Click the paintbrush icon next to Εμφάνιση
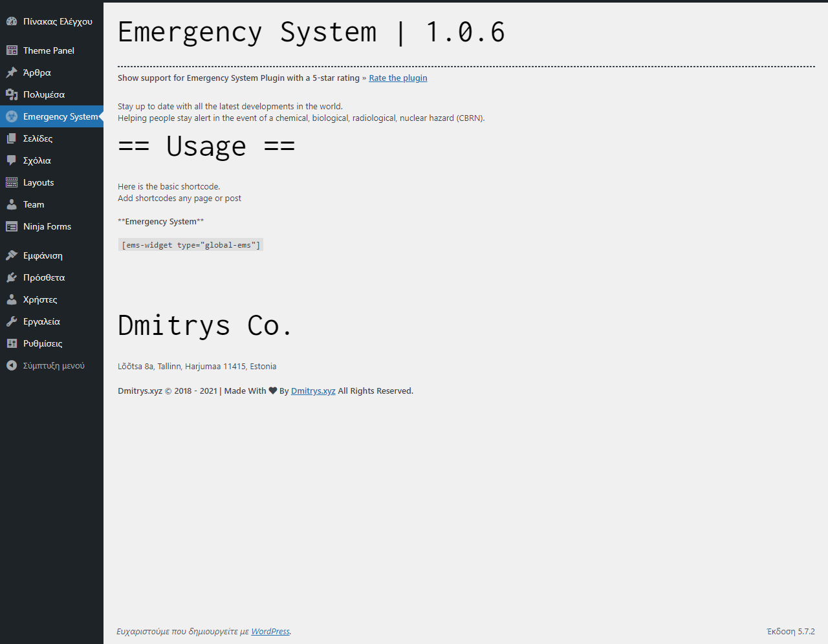The height and width of the screenshot is (644, 828). 12,255
